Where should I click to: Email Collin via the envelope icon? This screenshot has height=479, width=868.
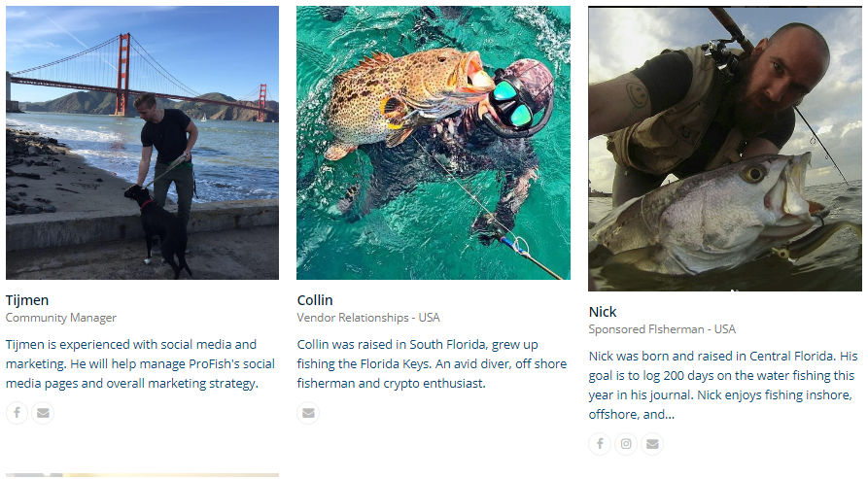tap(308, 413)
